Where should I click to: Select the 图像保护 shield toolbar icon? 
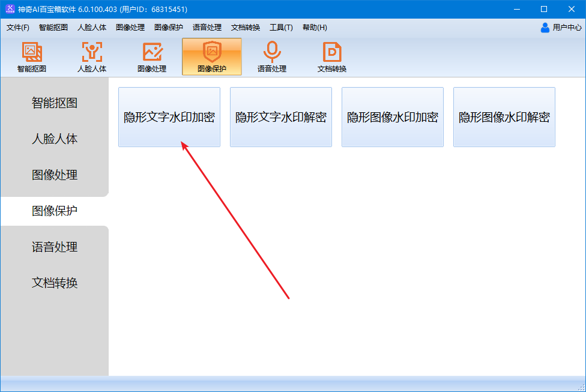[x=212, y=57]
